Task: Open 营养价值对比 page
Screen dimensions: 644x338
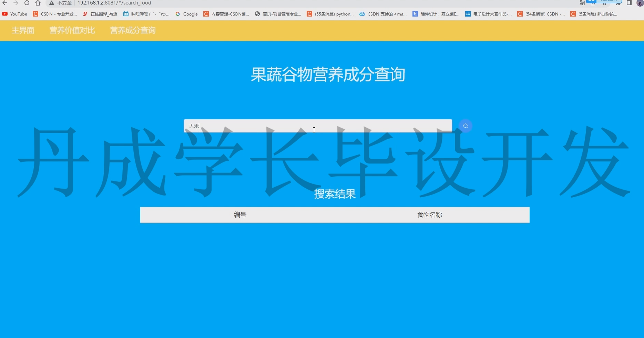Action: coord(72,30)
